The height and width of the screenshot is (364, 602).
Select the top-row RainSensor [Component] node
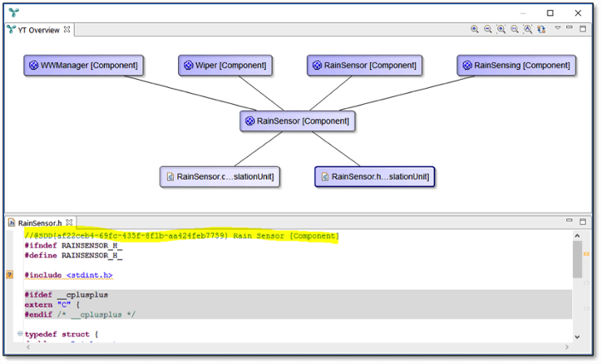(x=364, y=65)
